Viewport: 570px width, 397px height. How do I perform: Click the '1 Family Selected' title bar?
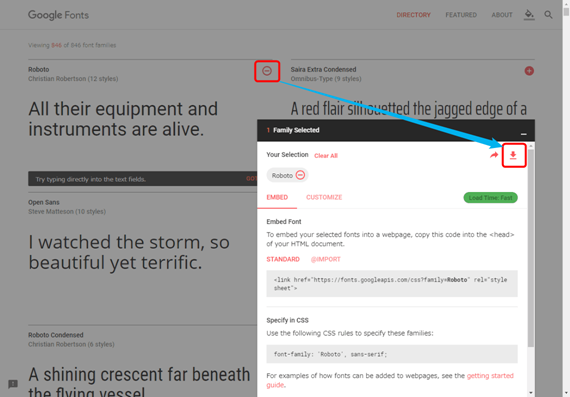pos(396,130)
